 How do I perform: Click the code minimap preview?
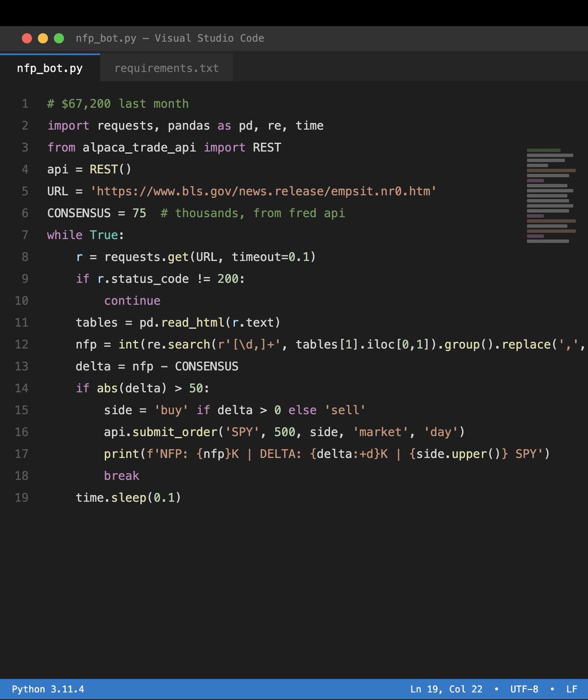pos(551,195)
